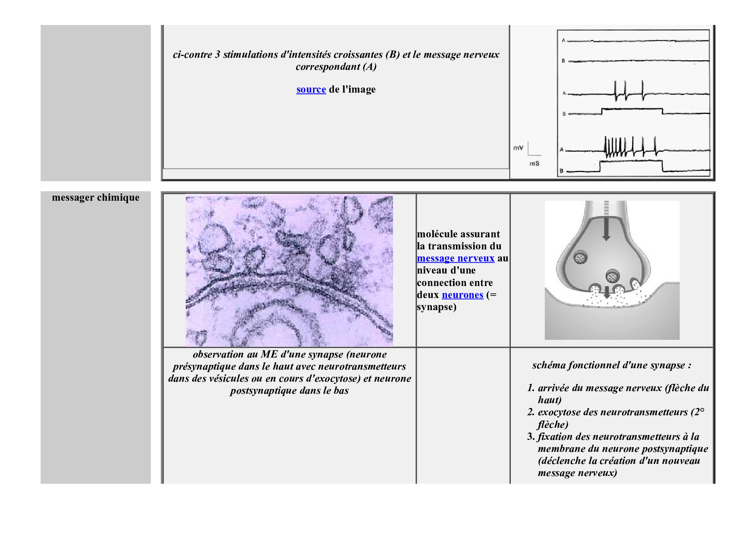This screenshot has height=535, width=756.
Task: Click the "observation au ME d'une synapse" caption
Action: tap(289, 372)
